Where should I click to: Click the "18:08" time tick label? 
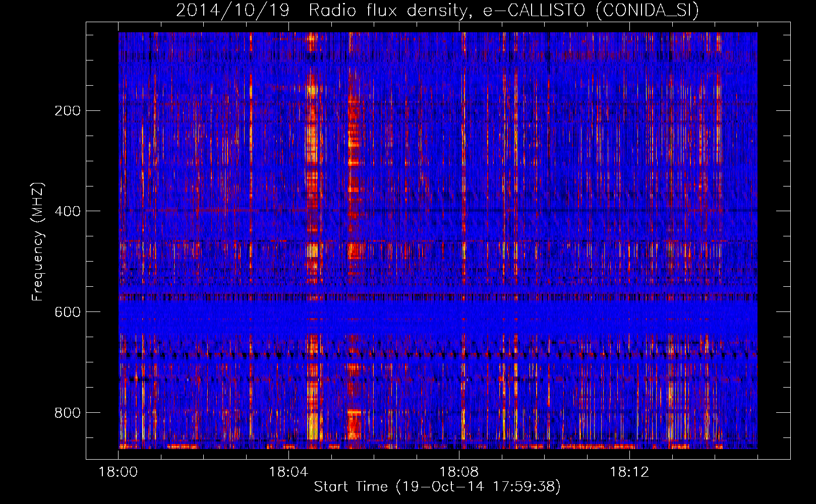pyautogui.click(x=459, y=472)
